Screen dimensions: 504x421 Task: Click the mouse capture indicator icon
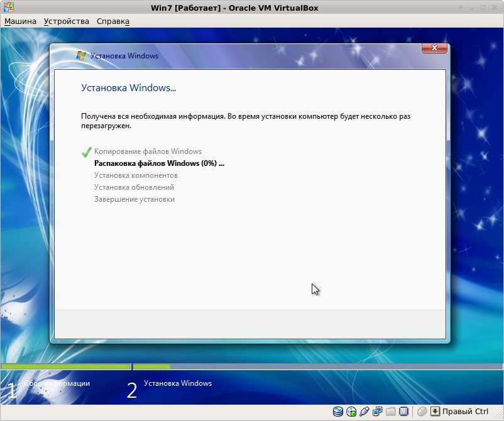point(422,412)
